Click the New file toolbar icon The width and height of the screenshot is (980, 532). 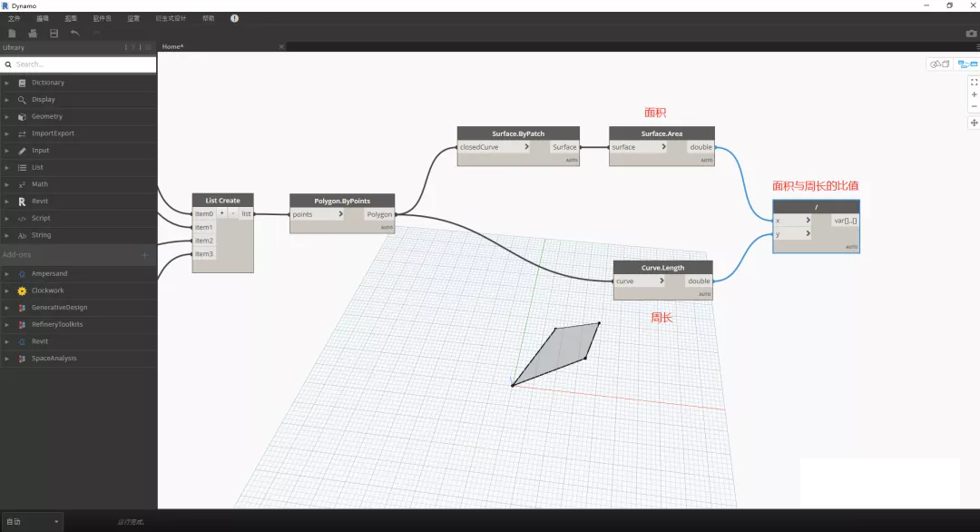[x=12, y=33]
